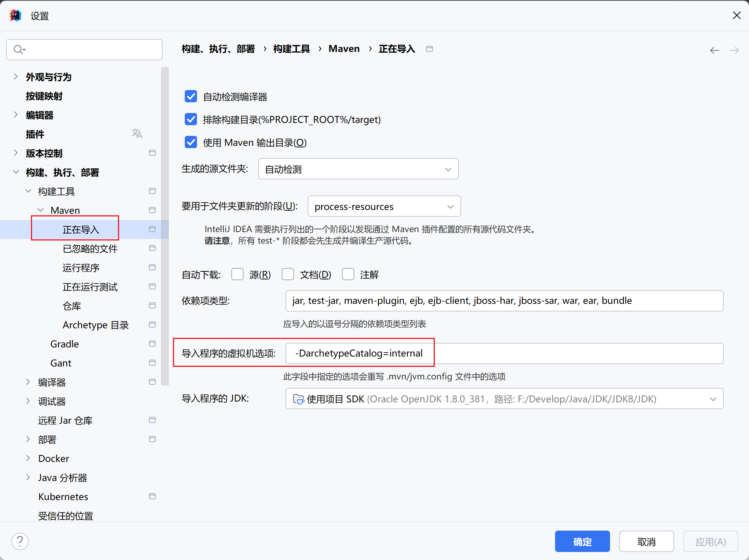Image resolution: width=749 pixels, height=560 pixels.
Task: Click the project icon beside the 仓库 row
Action: tap(152, 305)
